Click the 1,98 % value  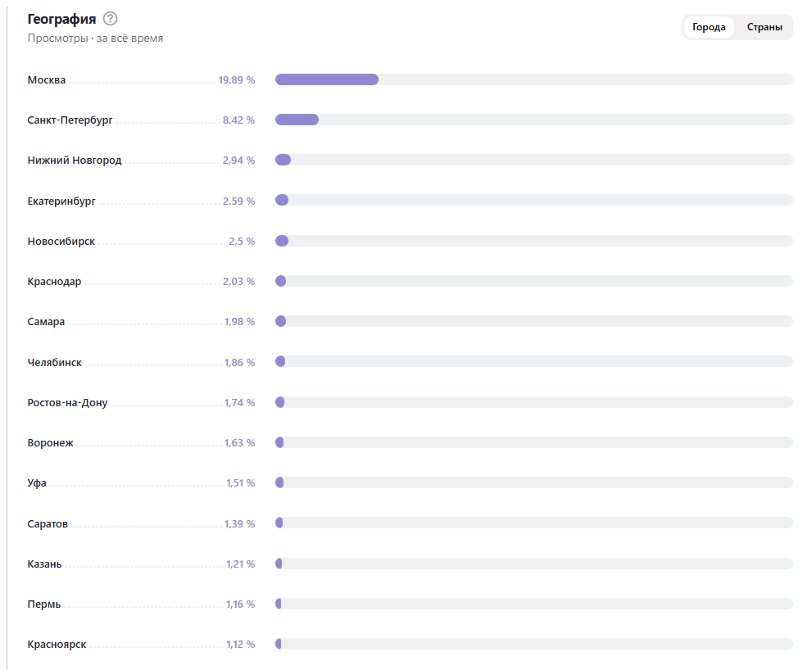(x=239, y=322)
